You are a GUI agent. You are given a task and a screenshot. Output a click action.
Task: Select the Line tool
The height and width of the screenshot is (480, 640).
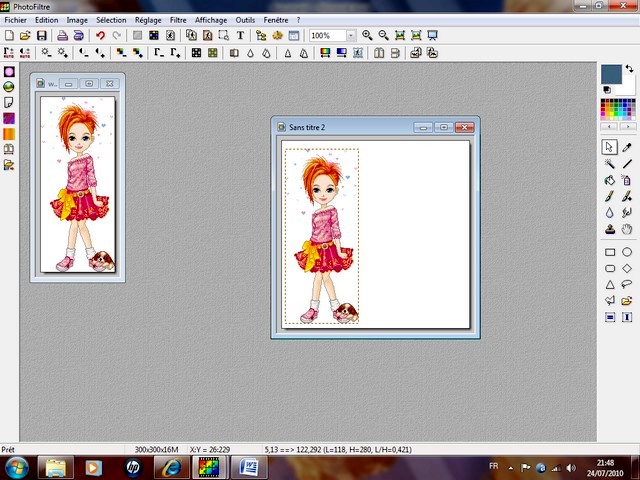627,164
